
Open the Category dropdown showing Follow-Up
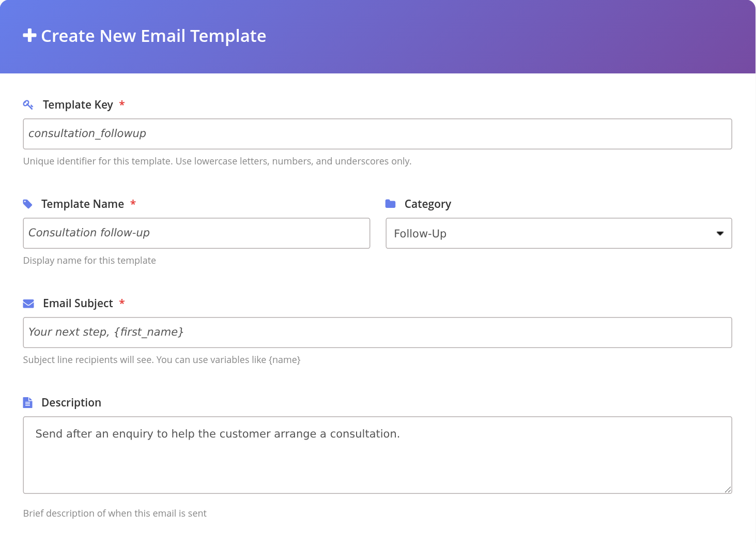pos(559,233)
